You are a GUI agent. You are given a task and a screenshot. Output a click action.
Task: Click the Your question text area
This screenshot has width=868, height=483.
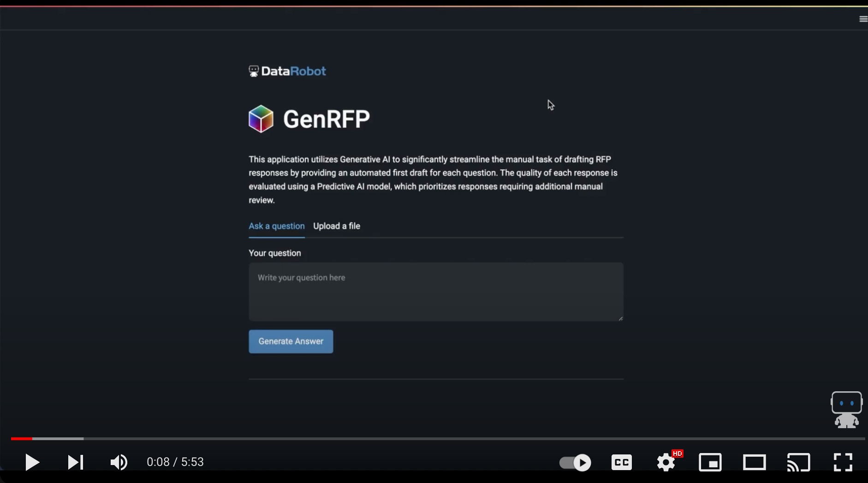click(x=436, y=292)
